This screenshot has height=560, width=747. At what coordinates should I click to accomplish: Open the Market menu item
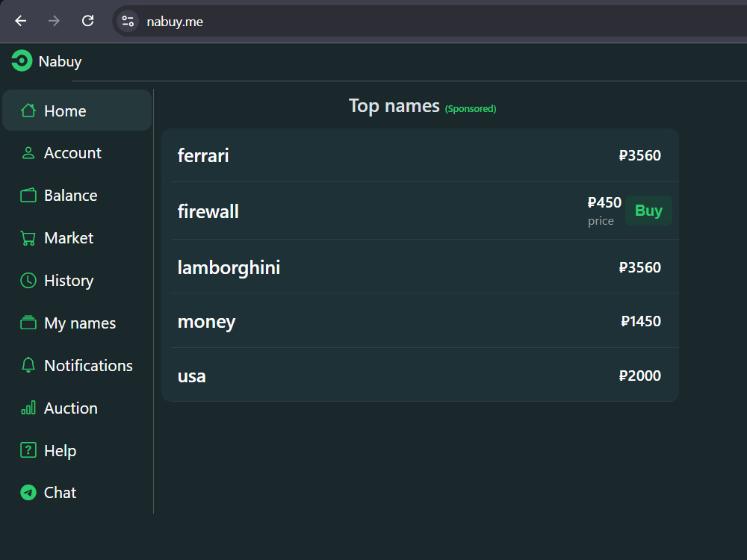[77, 237]
